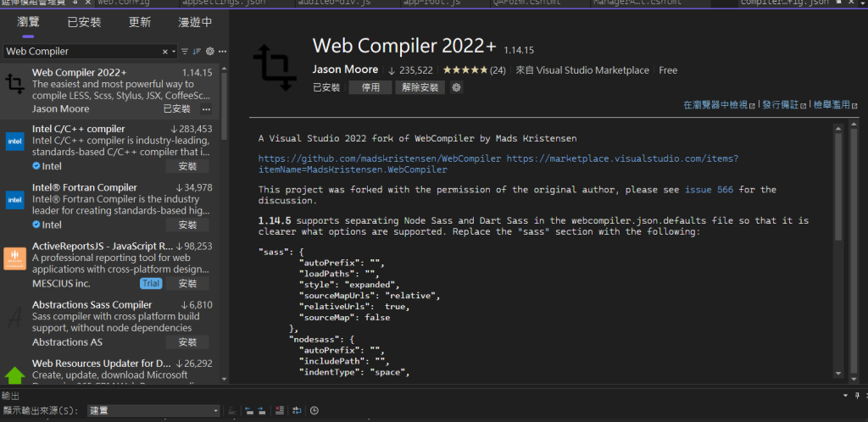Click the Web Resources Updater green arrow icon
868x422 pixels.
(15, 375)
